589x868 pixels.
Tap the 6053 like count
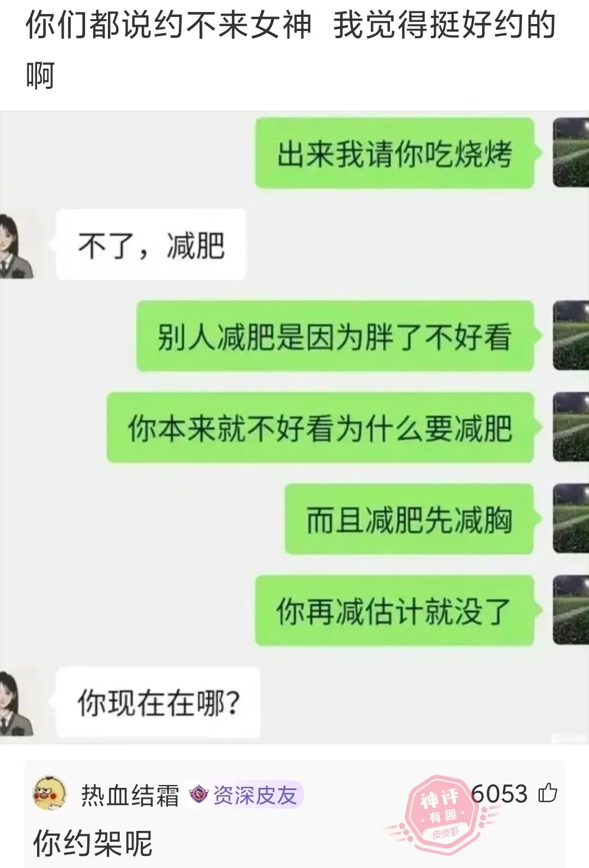point(499,793)
